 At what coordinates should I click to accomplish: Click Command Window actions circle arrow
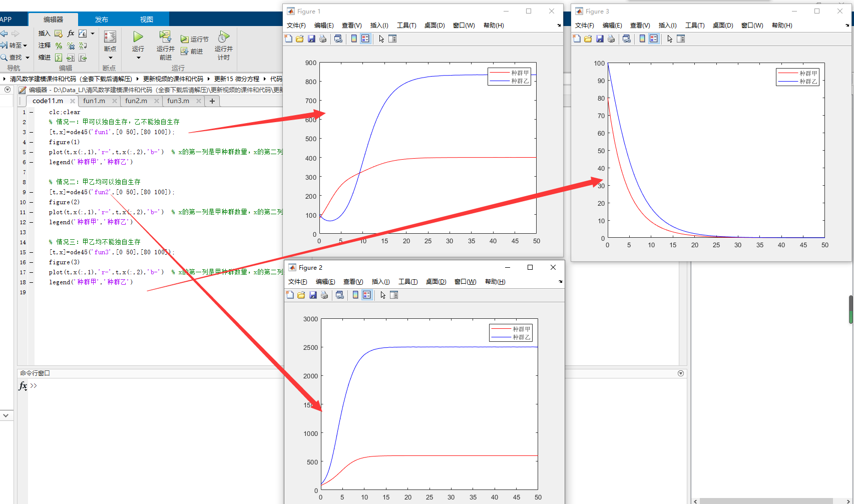click(x=681, y=373)
